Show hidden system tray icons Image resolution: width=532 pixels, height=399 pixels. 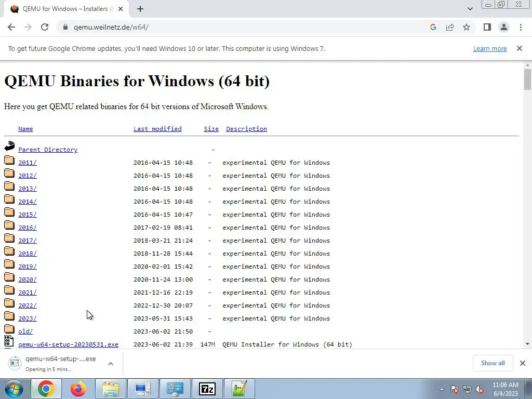pyautogui.click(x=442, y=389)
